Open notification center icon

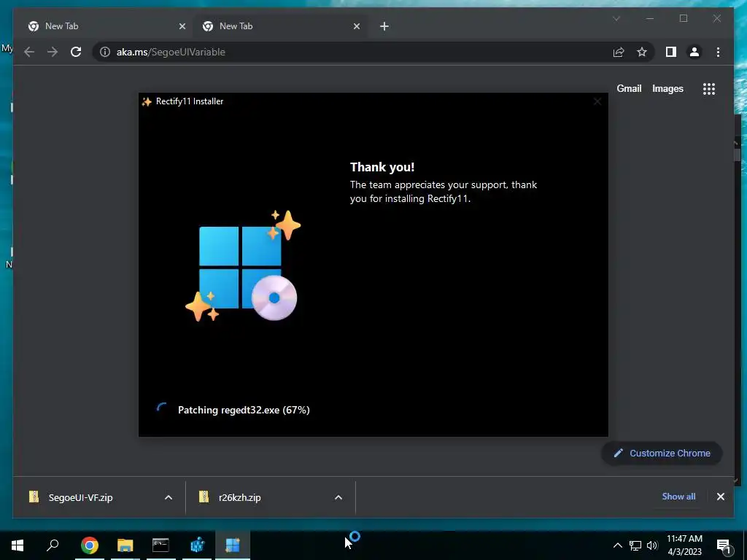pos(724,545)
